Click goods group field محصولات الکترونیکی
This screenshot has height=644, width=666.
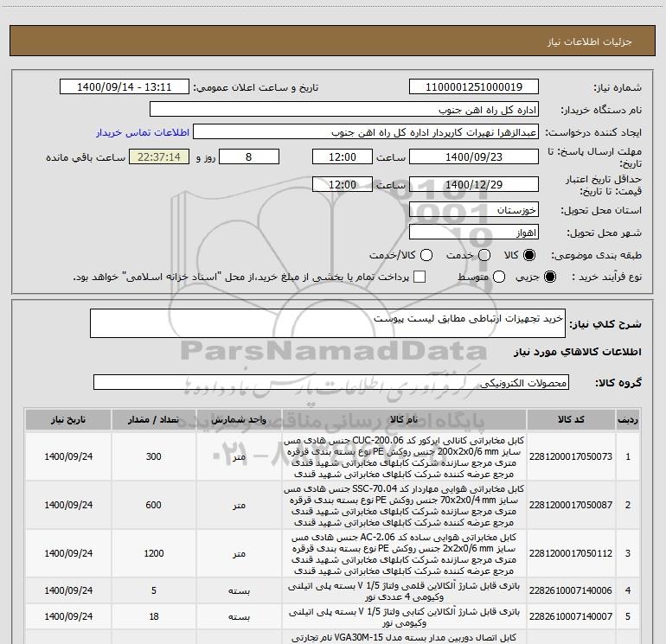331,382
